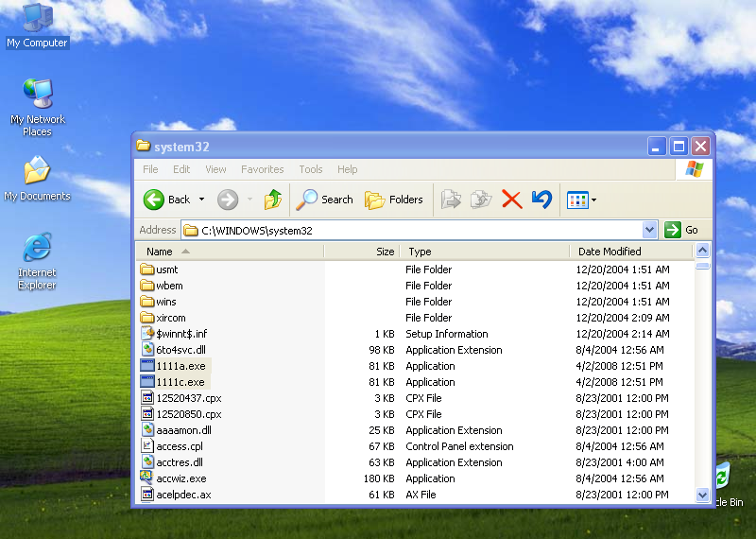Click the file list scrollbar thumb

702,266
